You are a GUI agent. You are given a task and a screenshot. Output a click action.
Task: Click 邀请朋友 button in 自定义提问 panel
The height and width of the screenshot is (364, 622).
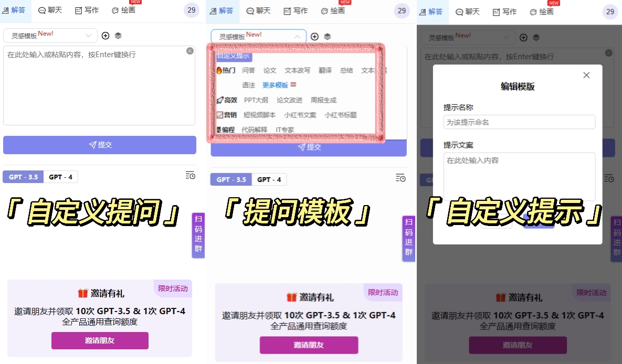tap(100, 340)
